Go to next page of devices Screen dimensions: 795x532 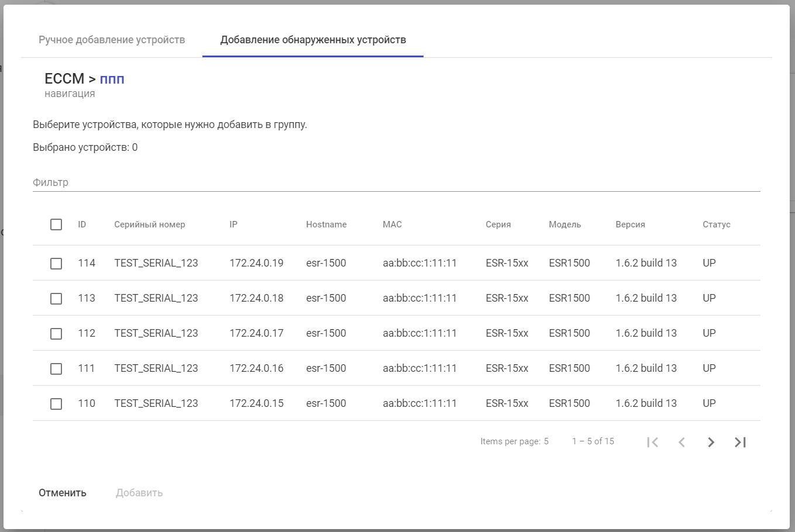[x=711, y=442]
